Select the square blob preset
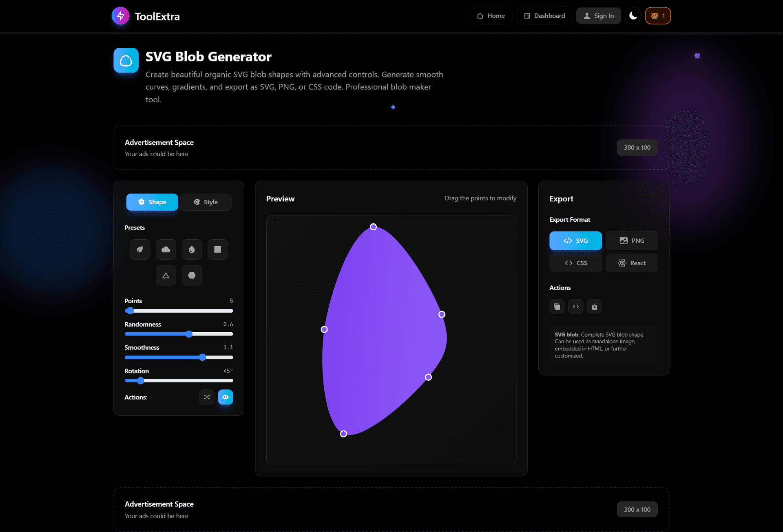Viewport: 783px width, 532px height. (217, 249)
